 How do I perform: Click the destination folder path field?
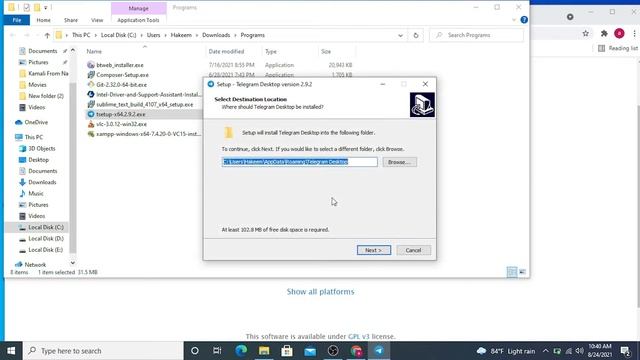[x=300, y=162]
